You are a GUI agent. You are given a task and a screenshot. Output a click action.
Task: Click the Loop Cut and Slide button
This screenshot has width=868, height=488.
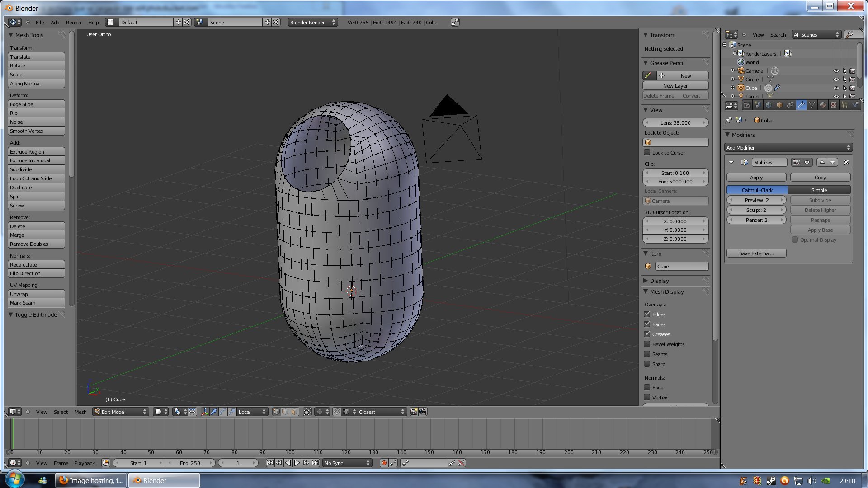click(36, 178)
